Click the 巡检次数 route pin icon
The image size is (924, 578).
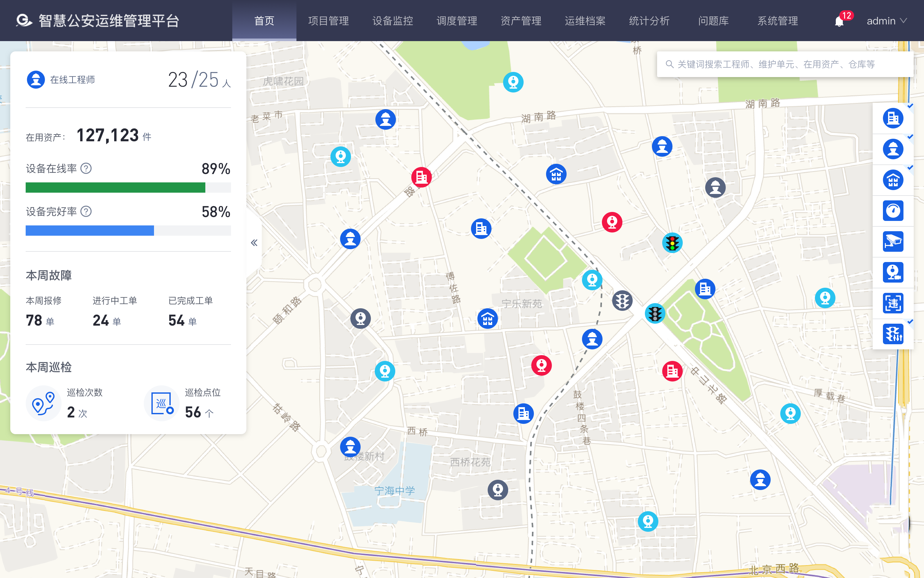pyautogui.click(x=44, y=403)
